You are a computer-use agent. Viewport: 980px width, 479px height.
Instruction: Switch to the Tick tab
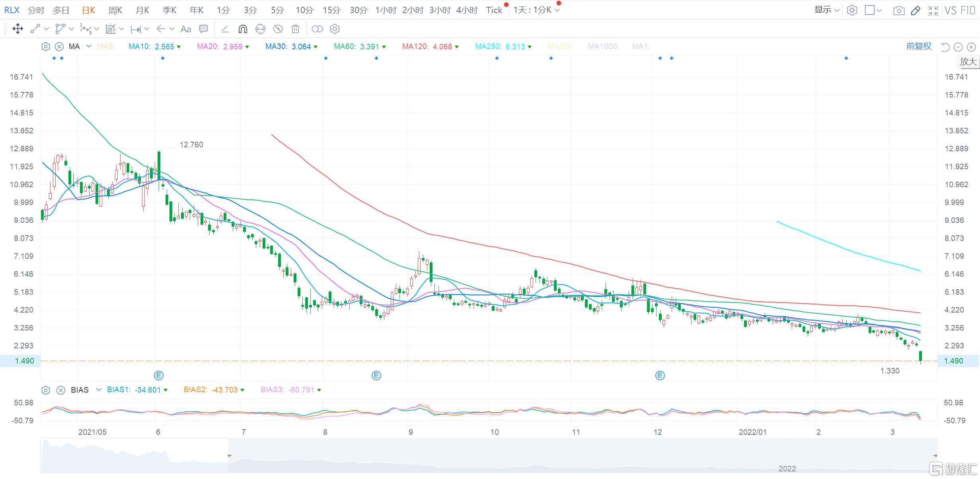[x=494, y=10]
